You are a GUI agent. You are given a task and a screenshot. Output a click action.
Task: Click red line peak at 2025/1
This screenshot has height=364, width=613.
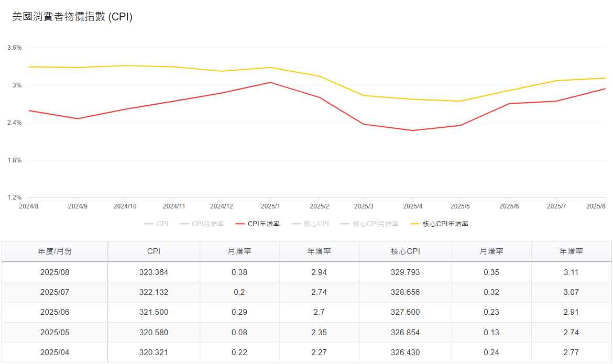tap(270, 82)
